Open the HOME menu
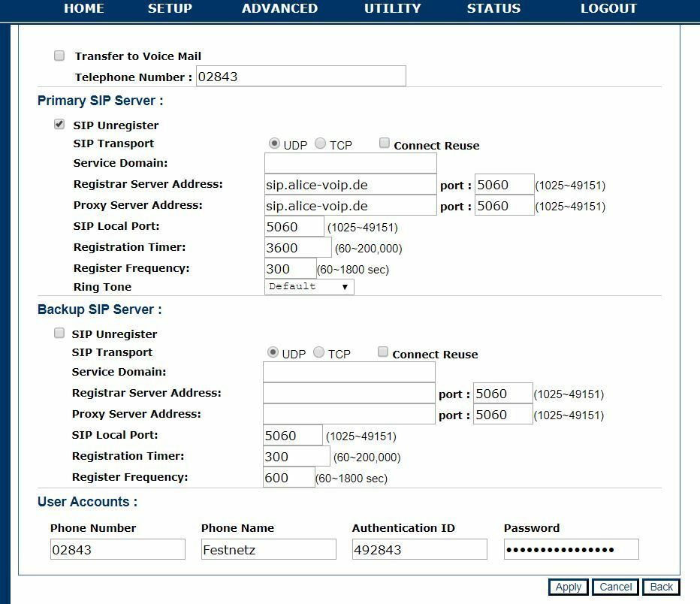 pyautogui.click(x=84, y=8)
